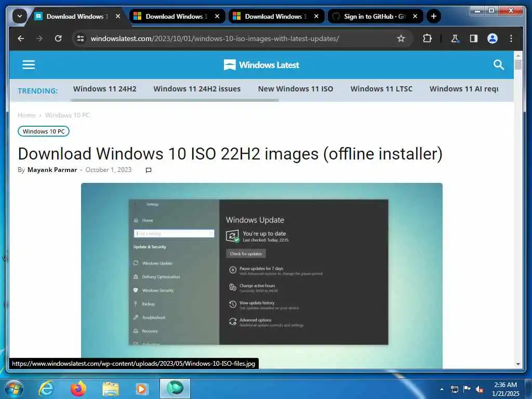Open Windows Explorer from taskbar
532x399 pixels.
point(110,389)
